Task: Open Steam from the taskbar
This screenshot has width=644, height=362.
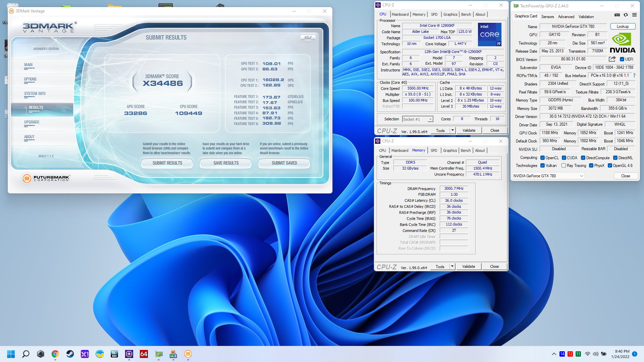Action: click(x=70, y=354)
